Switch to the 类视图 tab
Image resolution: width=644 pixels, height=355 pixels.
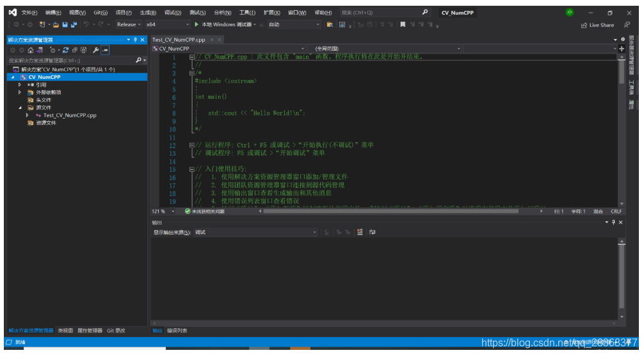(65, 331)
